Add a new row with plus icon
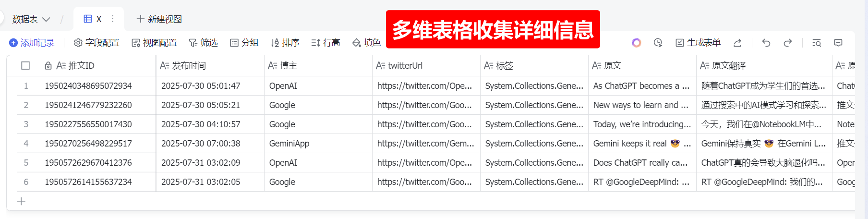Viewport: 868px width, 219px height. pyautogui.click(x=21, y=201)
